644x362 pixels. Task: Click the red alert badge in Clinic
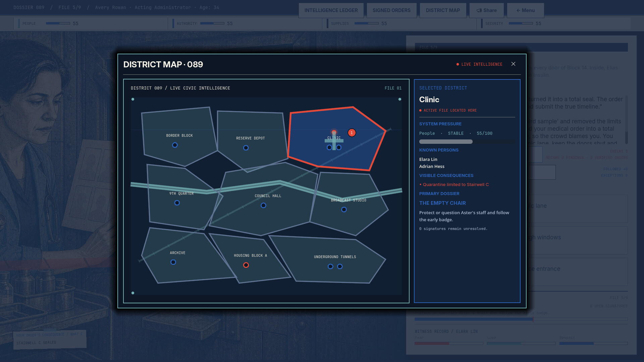coord(352,133)
